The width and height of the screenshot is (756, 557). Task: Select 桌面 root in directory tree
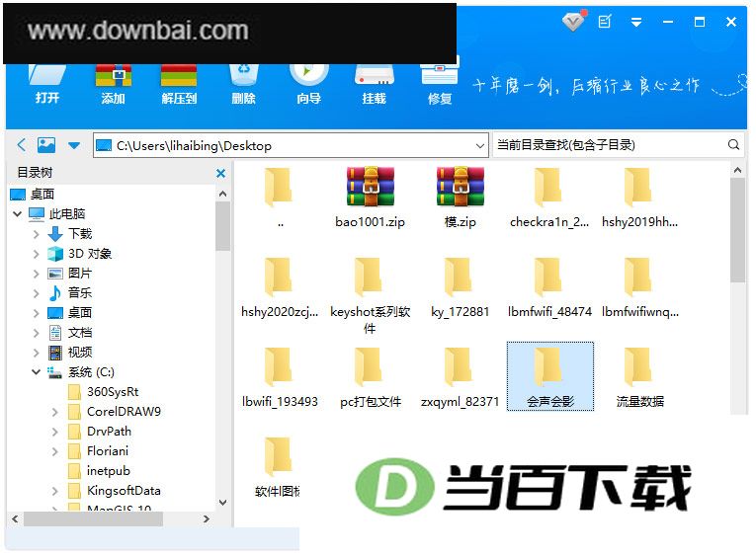(x=33, y=195)
